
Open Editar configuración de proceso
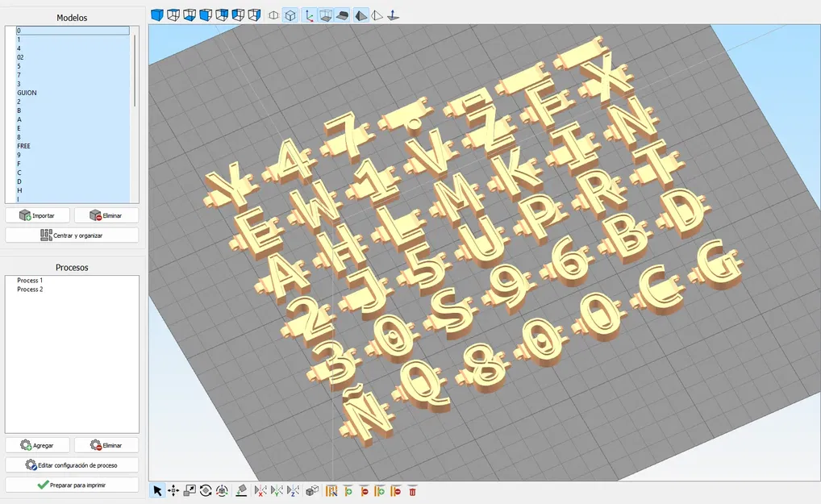coord(72,464)
